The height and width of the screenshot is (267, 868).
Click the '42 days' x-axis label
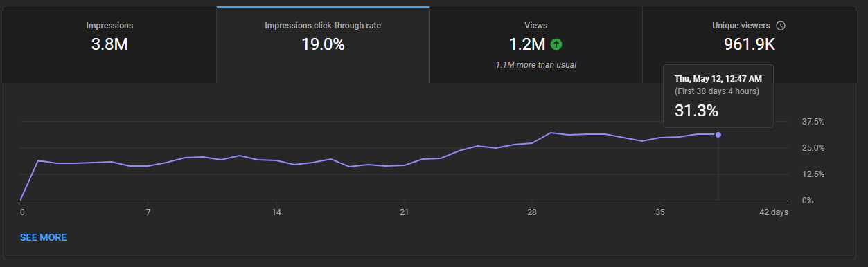[774, 212]
